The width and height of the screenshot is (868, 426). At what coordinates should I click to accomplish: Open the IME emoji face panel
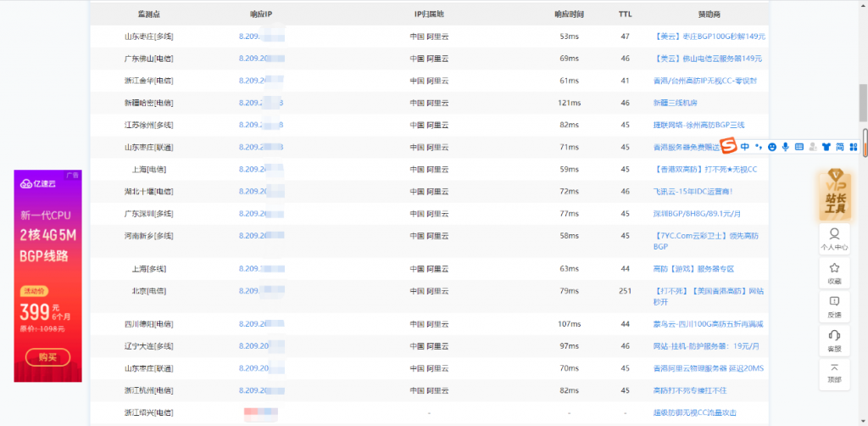(773, 147)
